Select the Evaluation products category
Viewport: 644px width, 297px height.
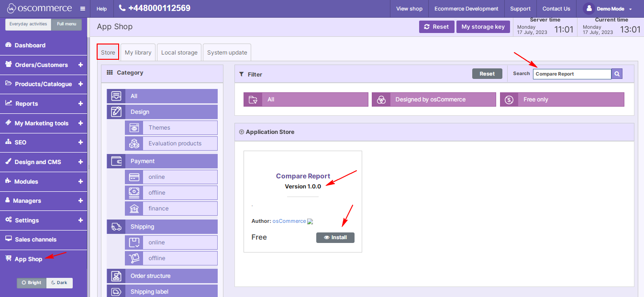click(171, 143)
